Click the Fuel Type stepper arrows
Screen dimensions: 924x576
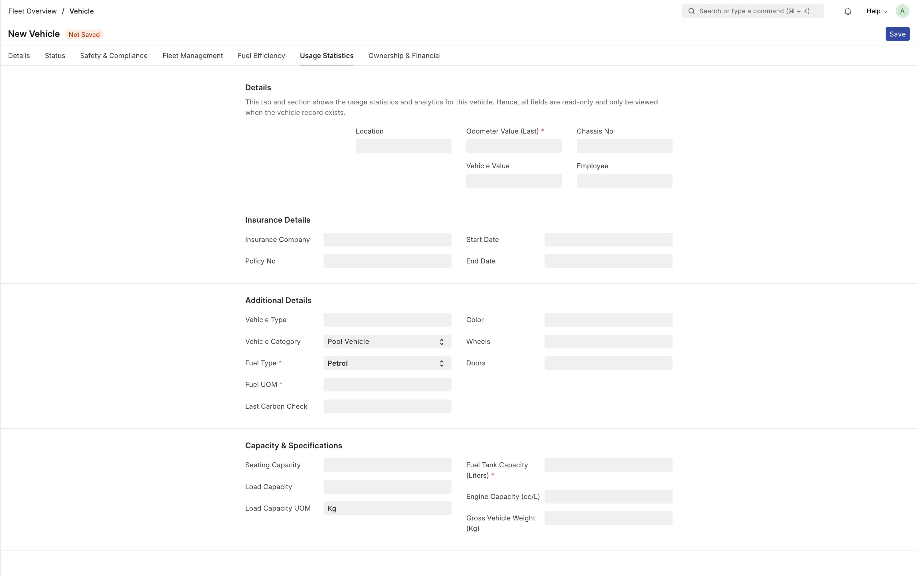pyautogui.click(x=441, y=363)
